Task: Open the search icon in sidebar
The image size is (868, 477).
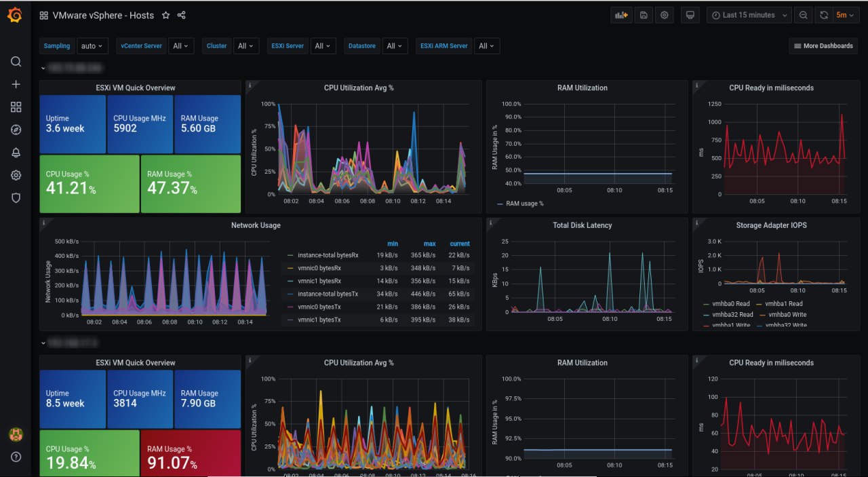Action: click(16, 61)
